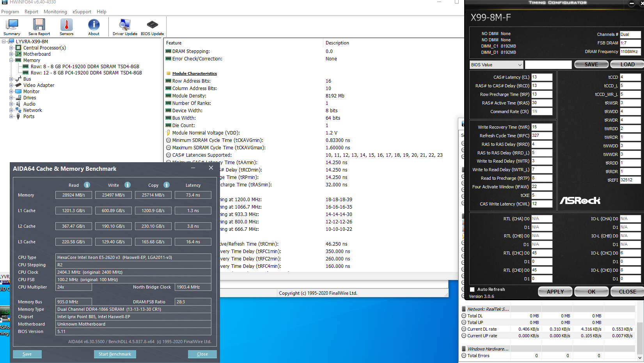Click the Video Adapter icon in the tree
Image resolution: width=644 pixels, height=363 pixels.
pyautogui.click(x=18, y=85)
